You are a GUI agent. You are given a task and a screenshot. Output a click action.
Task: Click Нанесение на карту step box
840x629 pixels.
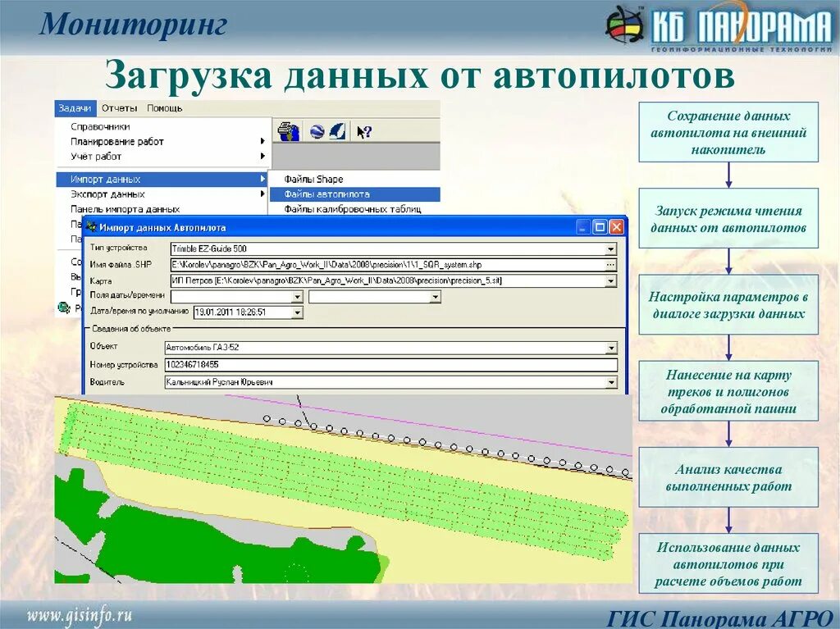point(728,390)
